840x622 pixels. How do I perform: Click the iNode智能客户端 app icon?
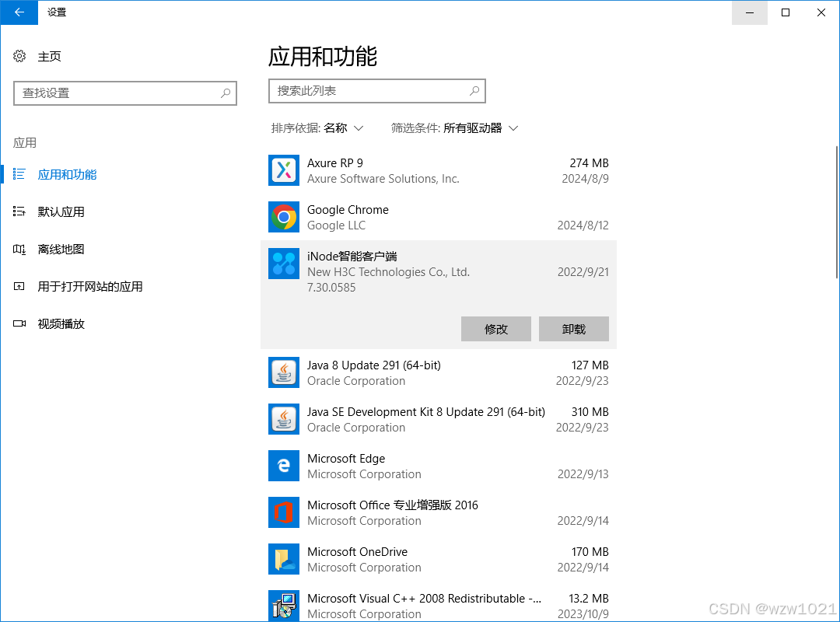(284, 264)
